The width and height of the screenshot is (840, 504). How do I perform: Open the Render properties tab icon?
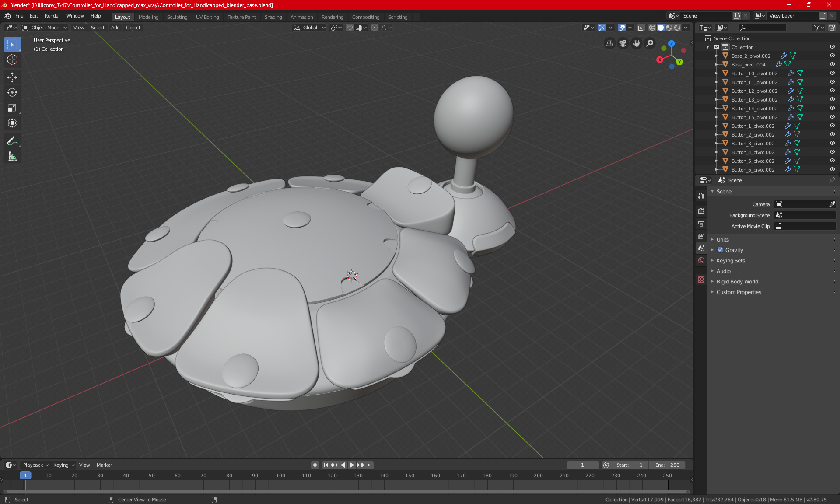[x=701, y=211]
